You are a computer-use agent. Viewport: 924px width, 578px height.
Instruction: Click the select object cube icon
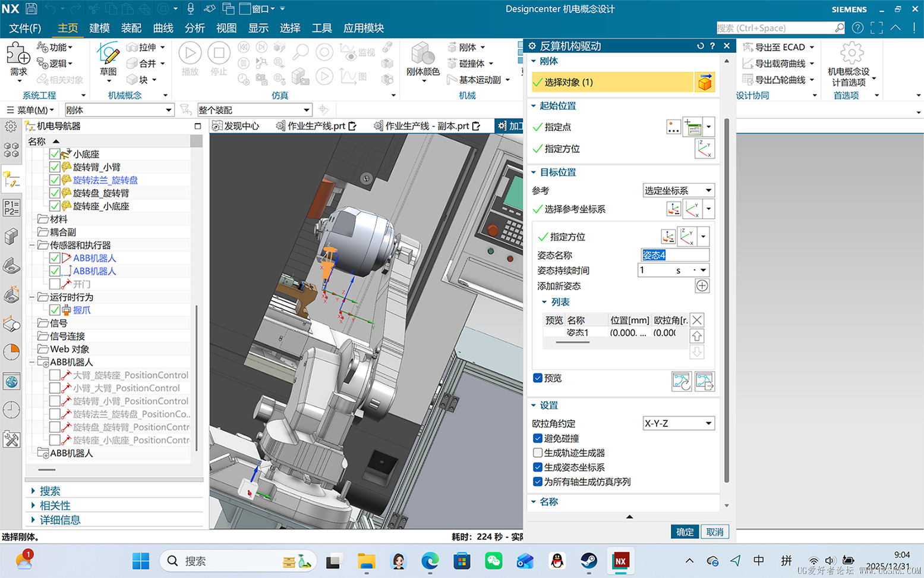705,83
